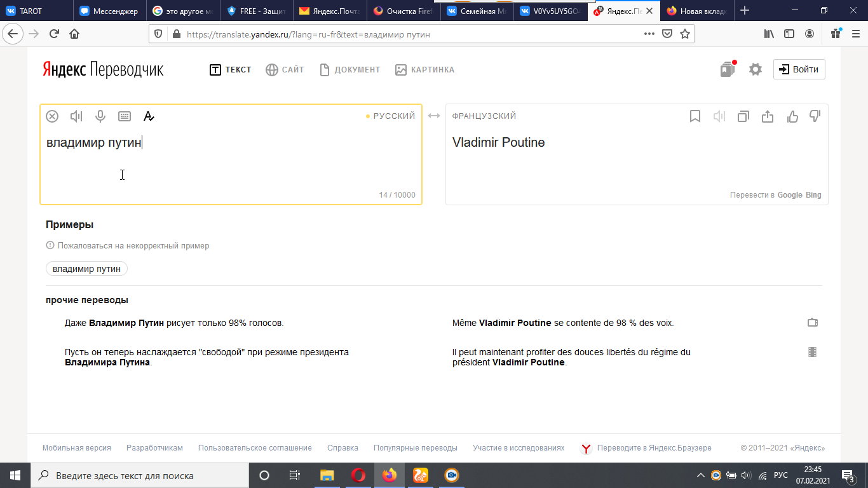Open the Firefox account icon

tap(810, 34)
